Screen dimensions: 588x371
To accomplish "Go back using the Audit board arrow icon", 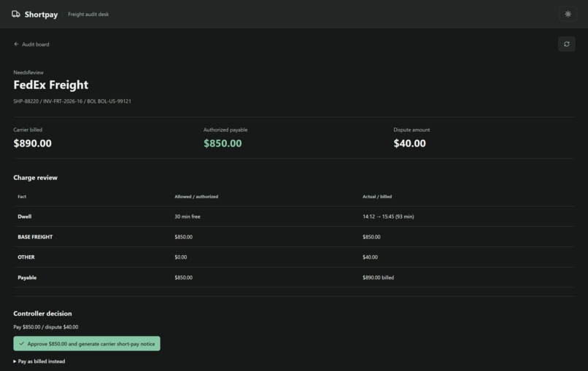I will click(16, 44).
